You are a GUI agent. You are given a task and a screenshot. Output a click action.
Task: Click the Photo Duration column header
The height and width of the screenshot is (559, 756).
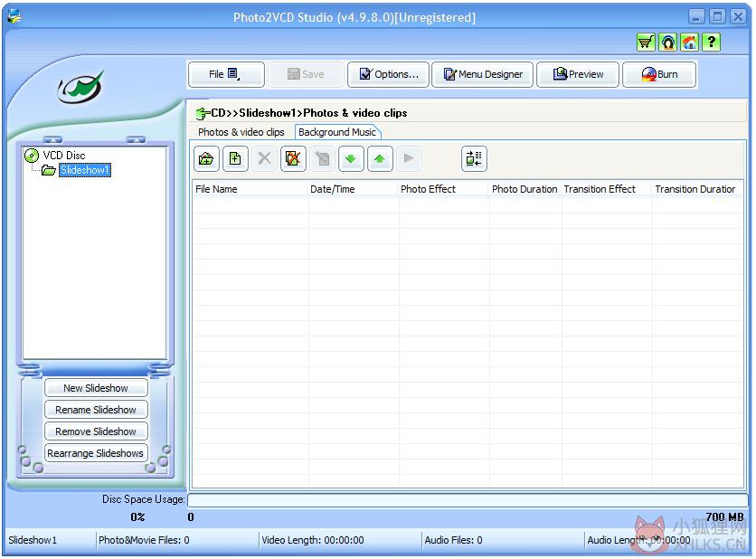[x=524, y=189]
